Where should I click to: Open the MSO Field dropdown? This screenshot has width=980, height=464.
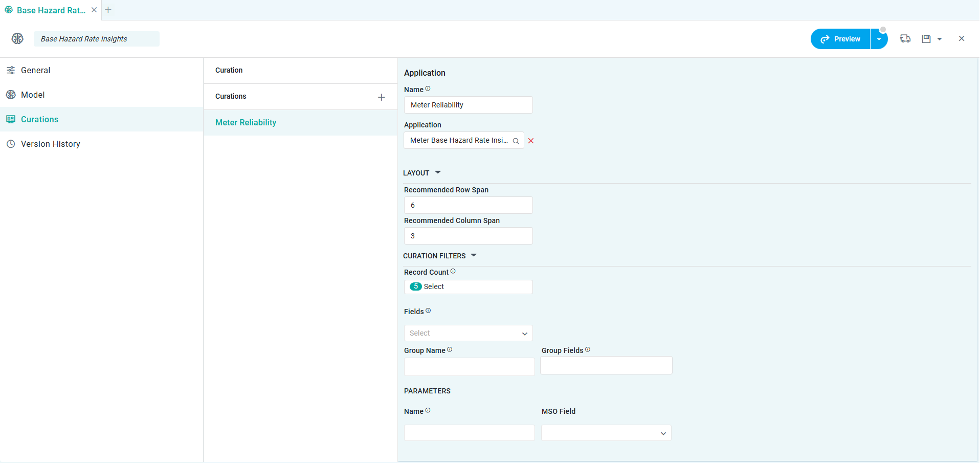pyautogui.click(x=606, y=433)
